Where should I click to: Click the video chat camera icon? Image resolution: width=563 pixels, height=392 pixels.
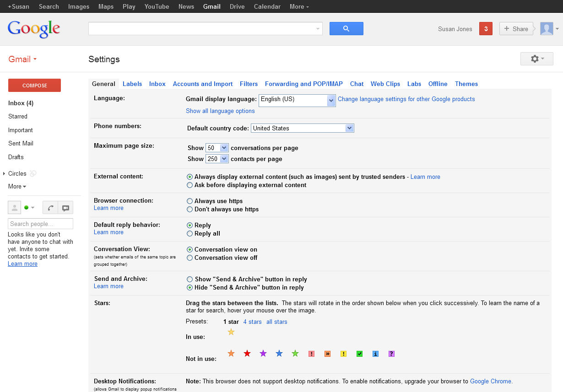click(x=65, y=208)
